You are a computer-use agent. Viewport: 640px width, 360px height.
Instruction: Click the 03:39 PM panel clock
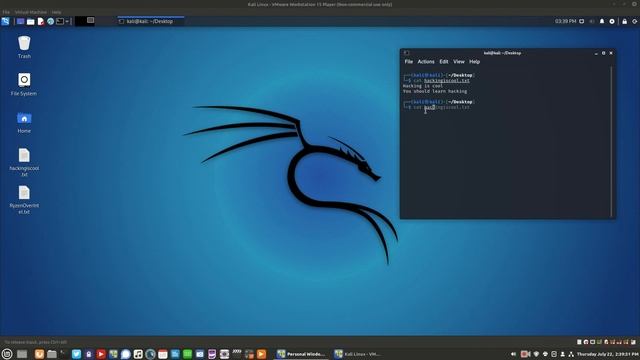pyautogui.click(x=565, y=21)
